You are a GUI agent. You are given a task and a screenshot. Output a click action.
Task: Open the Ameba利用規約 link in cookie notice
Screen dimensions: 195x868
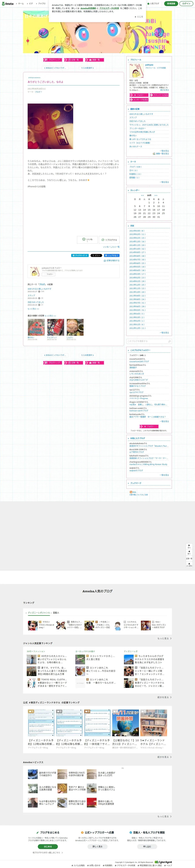coord(88,8)
